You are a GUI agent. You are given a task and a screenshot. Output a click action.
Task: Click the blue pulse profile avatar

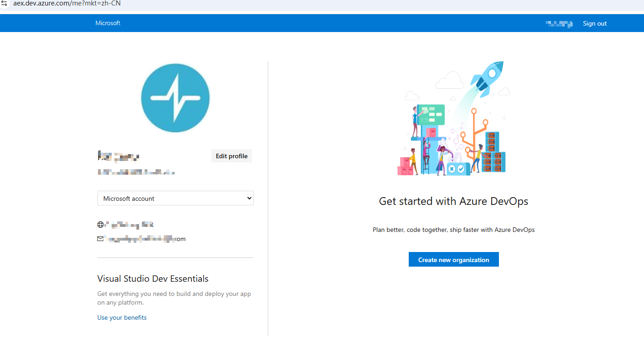click(x=175, y=98)
